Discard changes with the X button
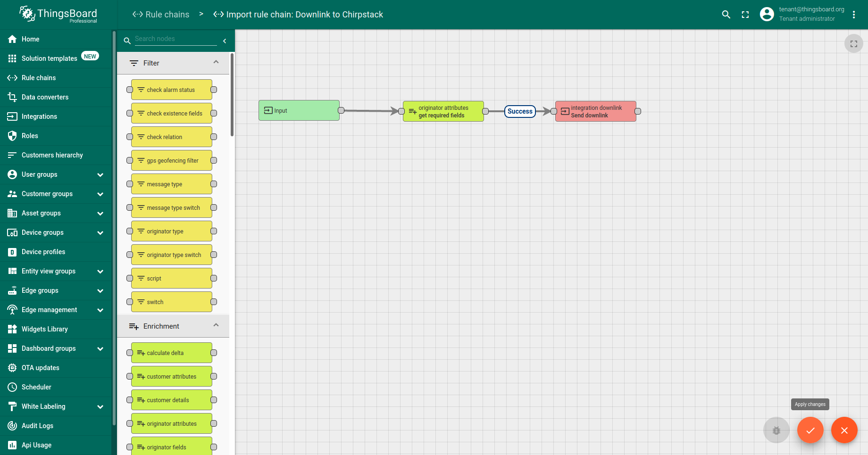868x455 pixels. pos(844,430)
